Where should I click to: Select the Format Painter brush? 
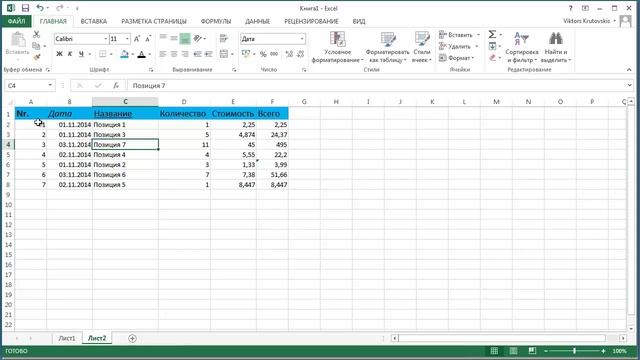click(x=36, y=57)
